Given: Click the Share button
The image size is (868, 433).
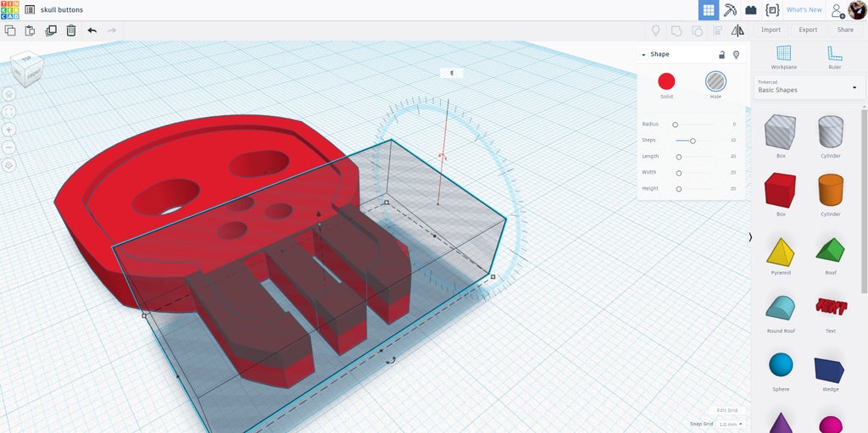Looking at the screenshot, I should click(x=845, y=30).
